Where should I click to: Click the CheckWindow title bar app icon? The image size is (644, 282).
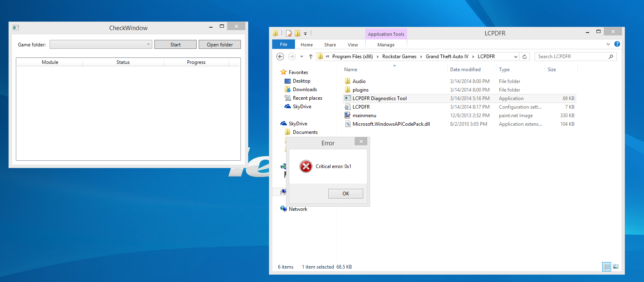(x=16, y=28)
